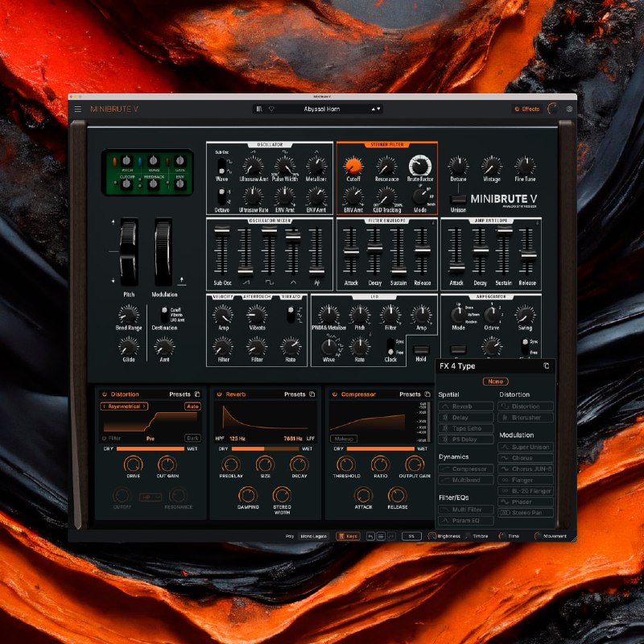
Task: Click the Detune knob
Action: [458, 166]
